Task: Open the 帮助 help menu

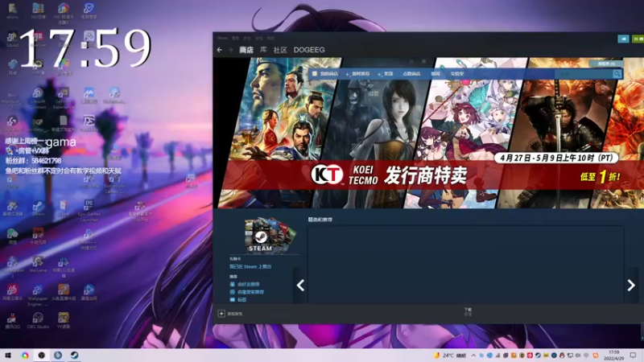Action: (270, 38)
